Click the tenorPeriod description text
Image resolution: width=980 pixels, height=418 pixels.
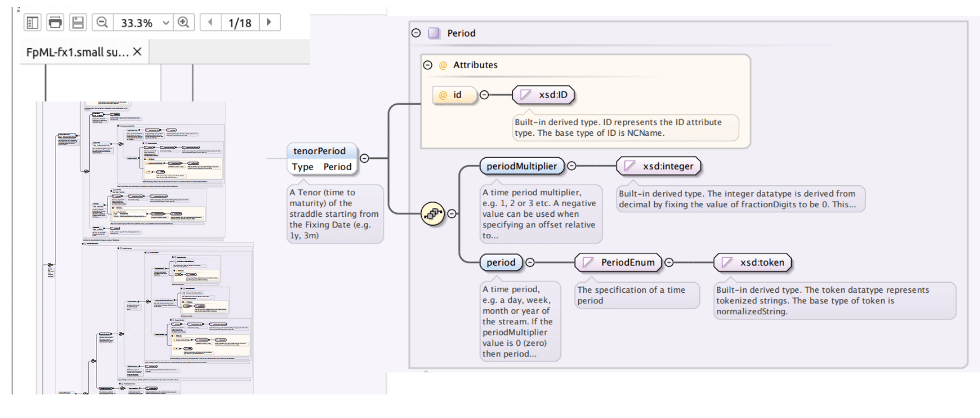coord(335,214)
